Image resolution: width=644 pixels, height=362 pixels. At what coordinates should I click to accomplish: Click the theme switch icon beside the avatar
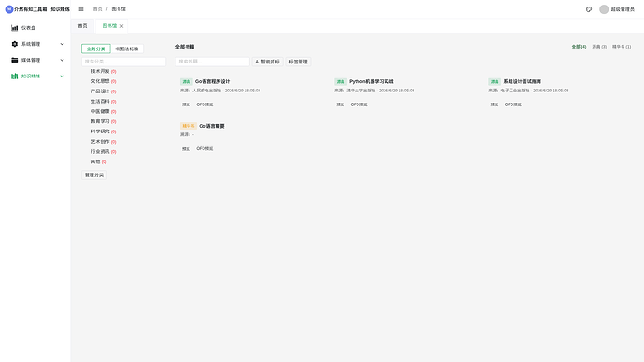tap(589, 9)
